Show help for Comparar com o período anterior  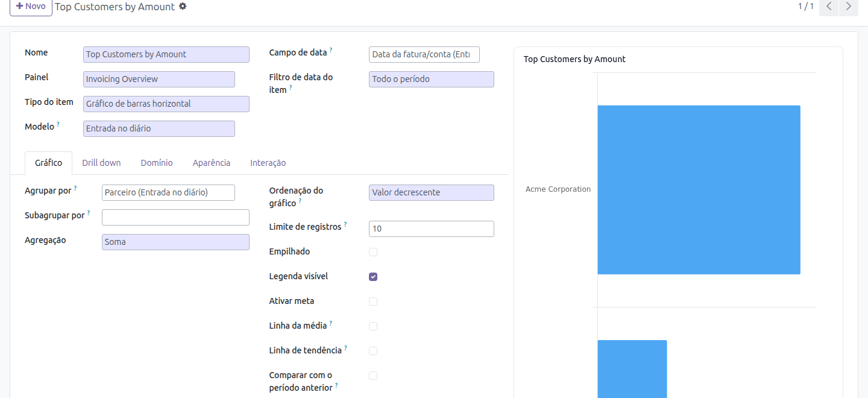point(336,385)
